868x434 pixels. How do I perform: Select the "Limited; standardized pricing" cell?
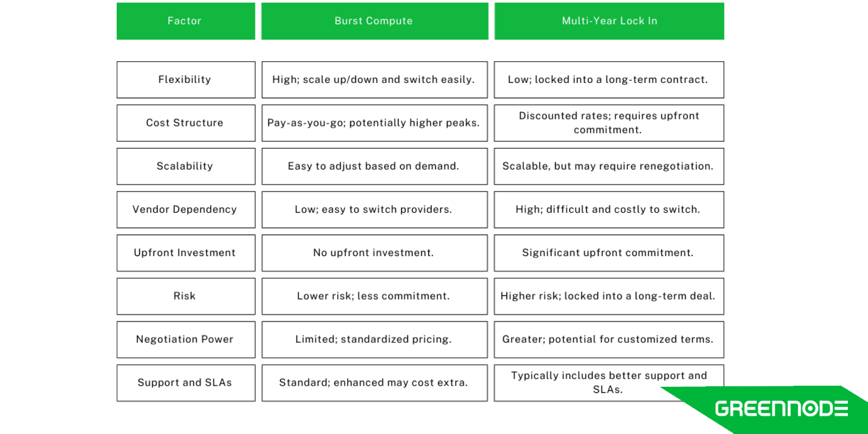point(374,340)
